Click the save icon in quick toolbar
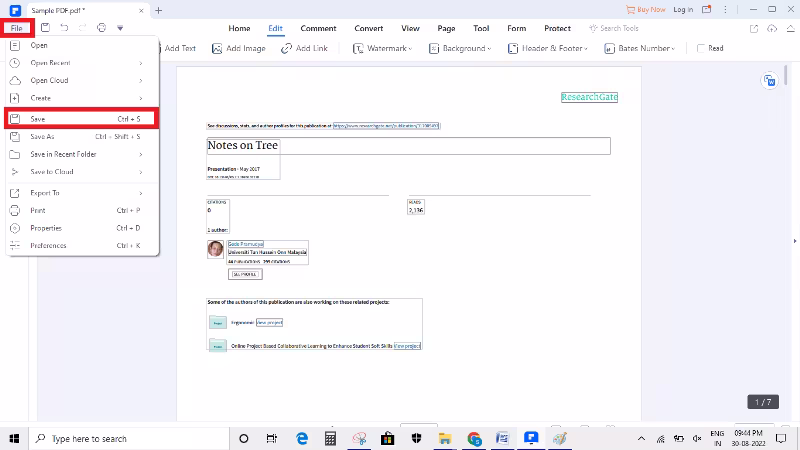Image resolution: width=800 pixels, height=450 pixels. point(45,28)
